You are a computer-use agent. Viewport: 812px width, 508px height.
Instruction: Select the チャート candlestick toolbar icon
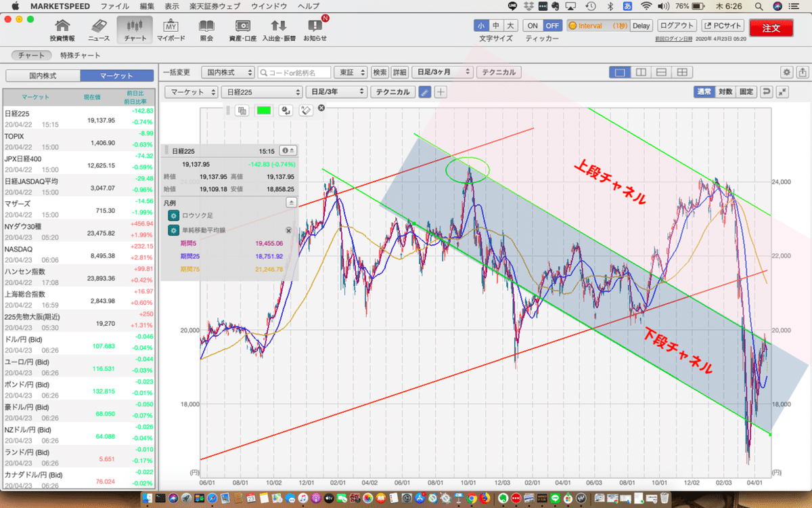click(135, 30)
